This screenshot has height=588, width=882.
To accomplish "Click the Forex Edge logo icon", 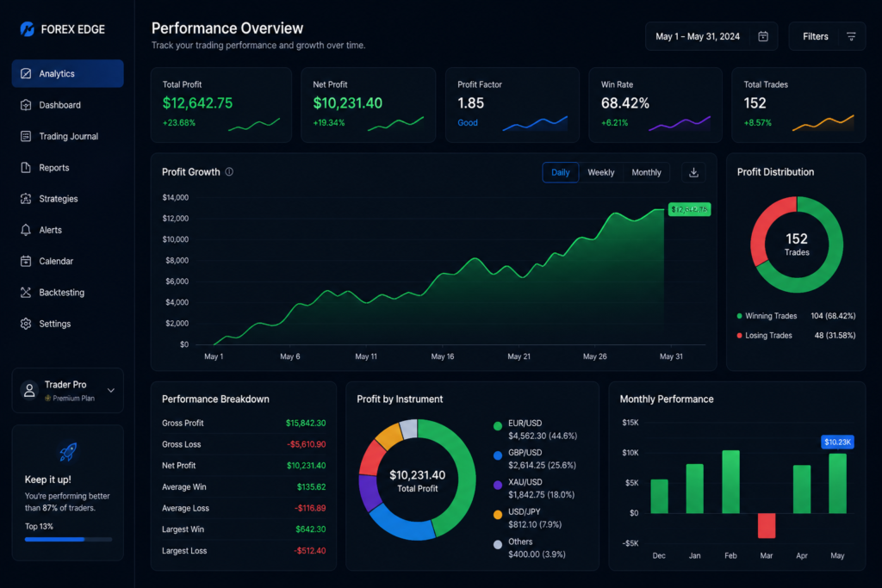I will coord(27,28).
